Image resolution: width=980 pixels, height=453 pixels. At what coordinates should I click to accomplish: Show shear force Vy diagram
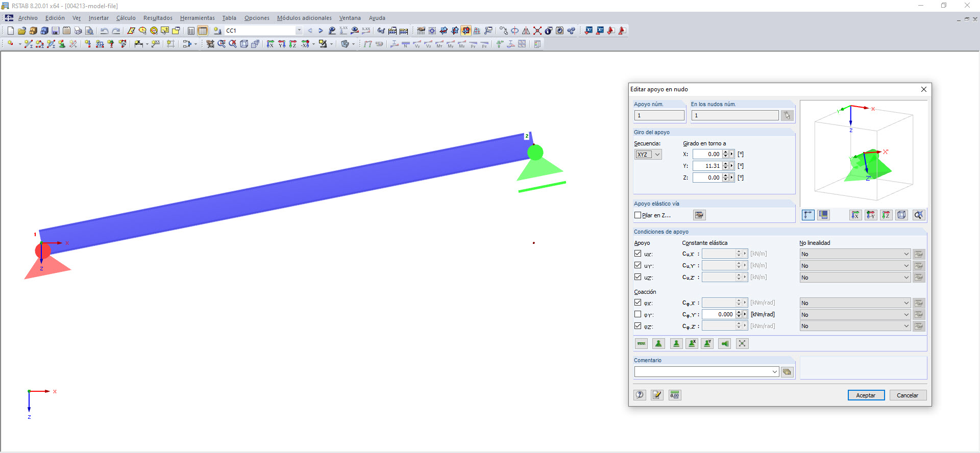pos(417,44)
